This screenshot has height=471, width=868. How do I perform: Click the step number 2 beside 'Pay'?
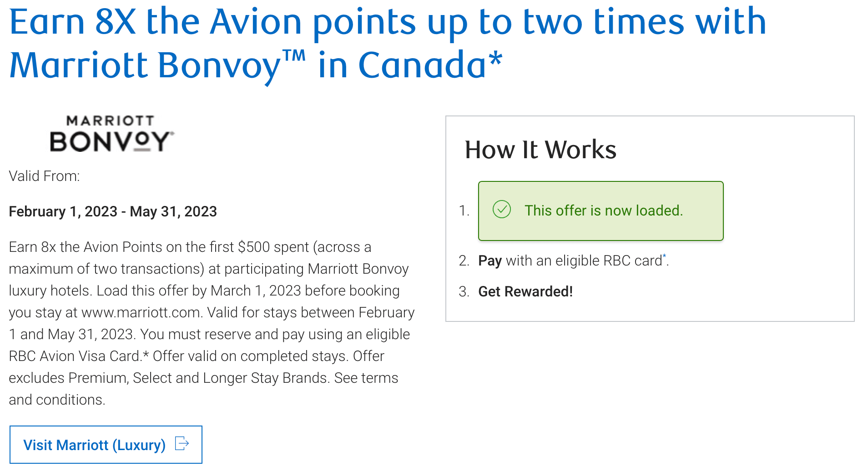pyautogui.click(x=464, y=261)
